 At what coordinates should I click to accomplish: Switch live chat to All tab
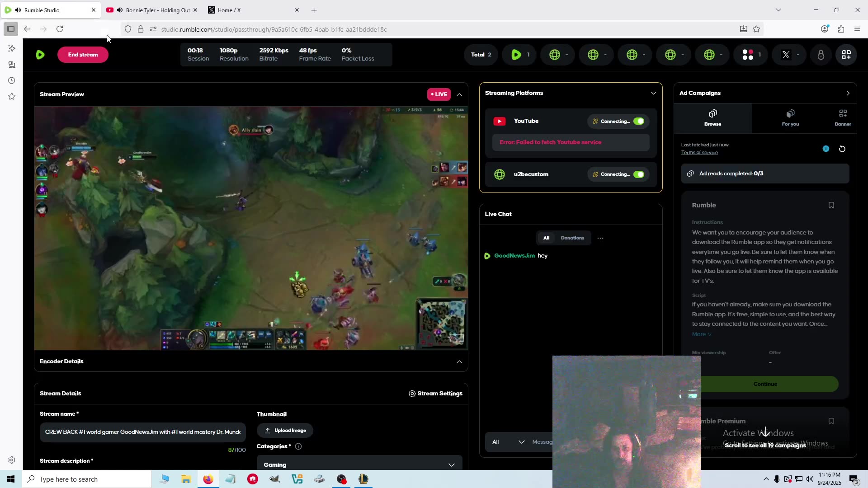point(546,238)
